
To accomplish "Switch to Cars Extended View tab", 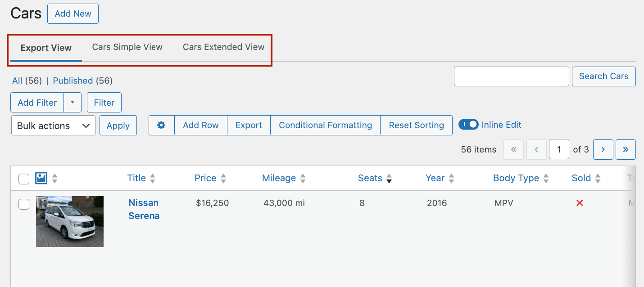I will click(223, 47).
